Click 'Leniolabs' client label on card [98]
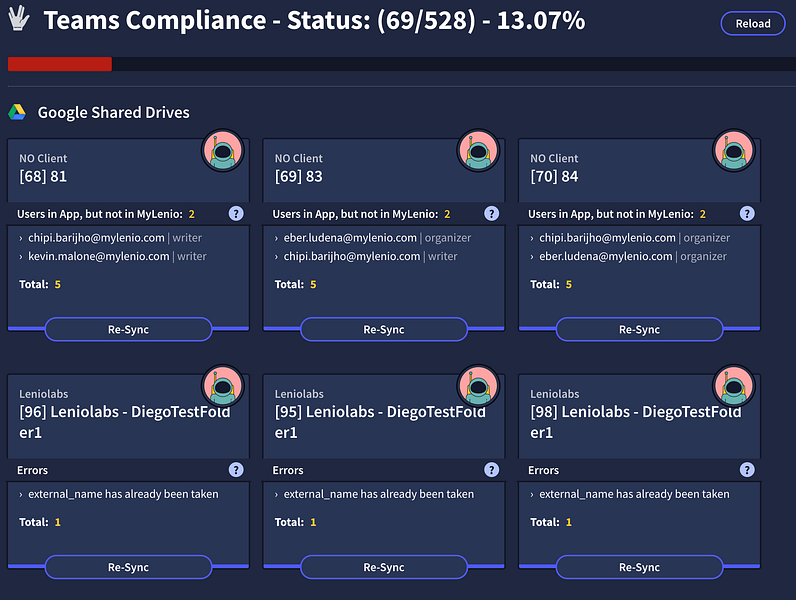 click(555, 394)
